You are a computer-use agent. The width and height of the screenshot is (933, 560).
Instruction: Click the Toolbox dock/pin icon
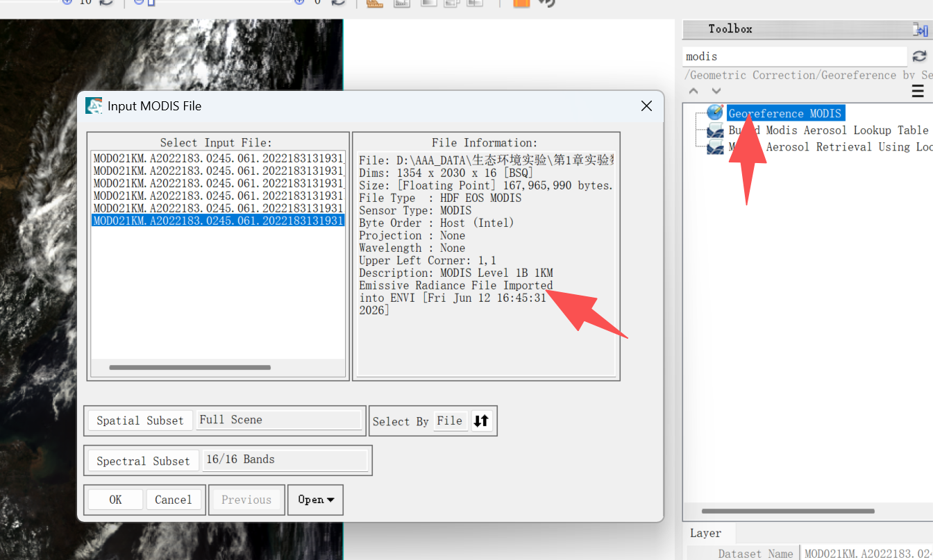point(921,29)
